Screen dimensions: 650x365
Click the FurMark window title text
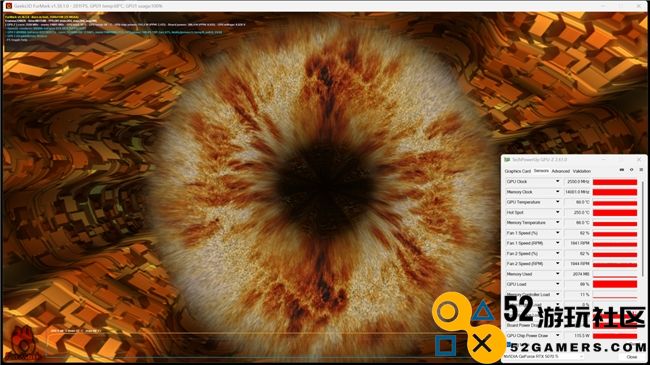[x=88, y=6]
